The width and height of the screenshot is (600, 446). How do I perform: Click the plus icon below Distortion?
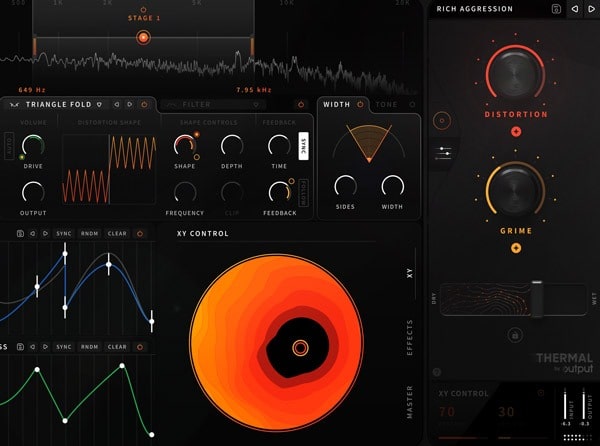pyautogui.click(x=516, y=131)
